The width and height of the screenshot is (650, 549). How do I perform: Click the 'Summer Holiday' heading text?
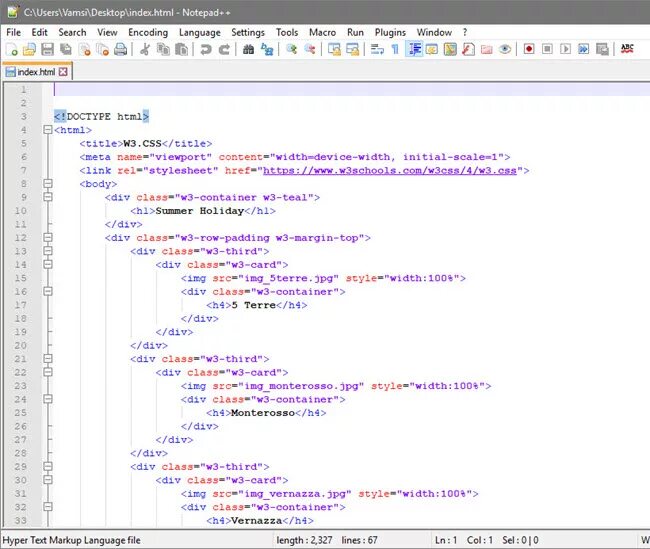click(x=200, y=211)
